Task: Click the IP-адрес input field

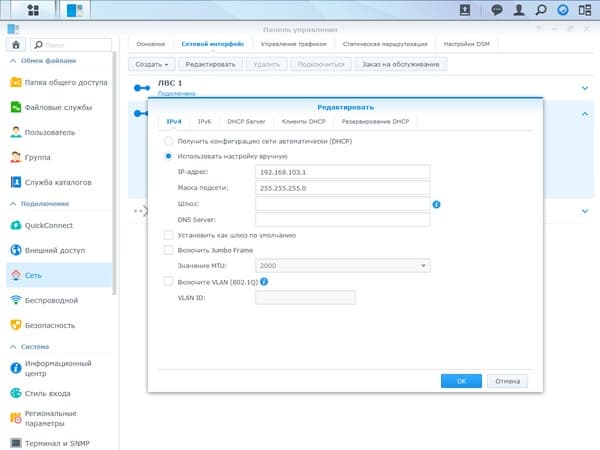Action: (x=342, y=172)
